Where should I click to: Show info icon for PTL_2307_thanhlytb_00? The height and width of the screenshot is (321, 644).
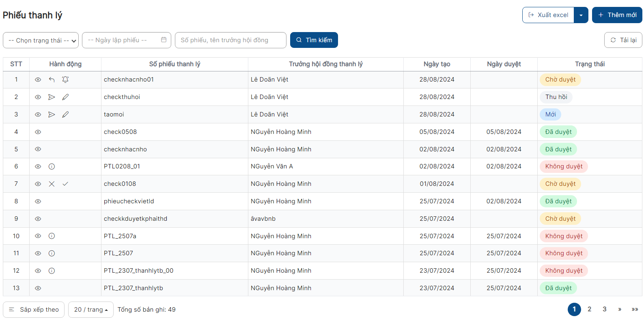pos(52,271)
